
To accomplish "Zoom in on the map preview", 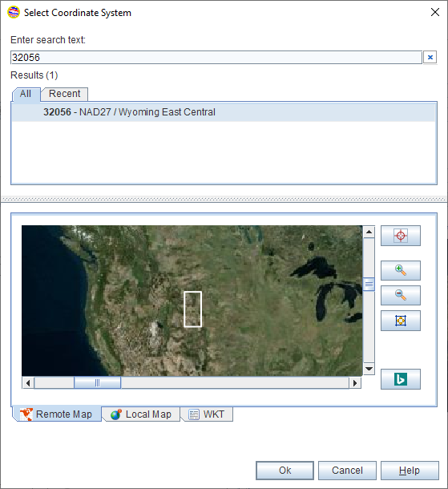I will point(400,270).
